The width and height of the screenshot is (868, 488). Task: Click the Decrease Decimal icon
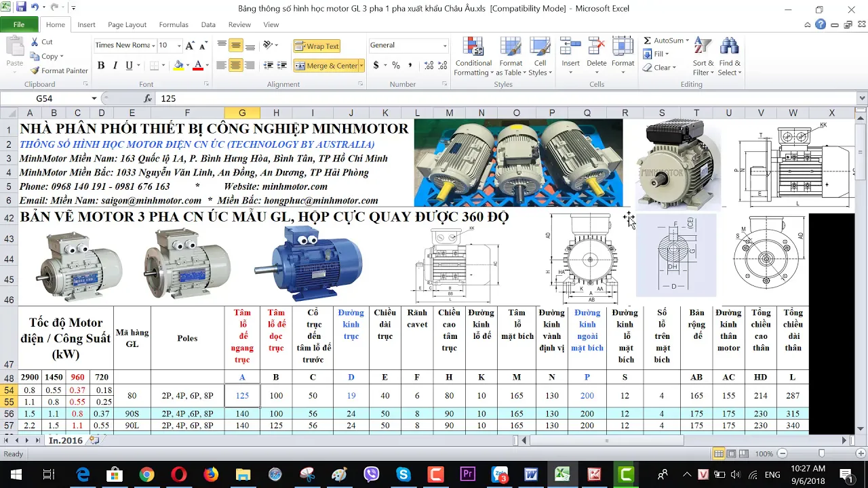[443, 66]
